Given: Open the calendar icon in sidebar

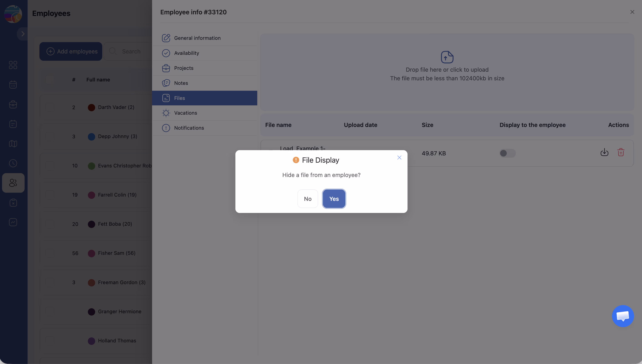Looking at the screenshot, I should 13,84.
